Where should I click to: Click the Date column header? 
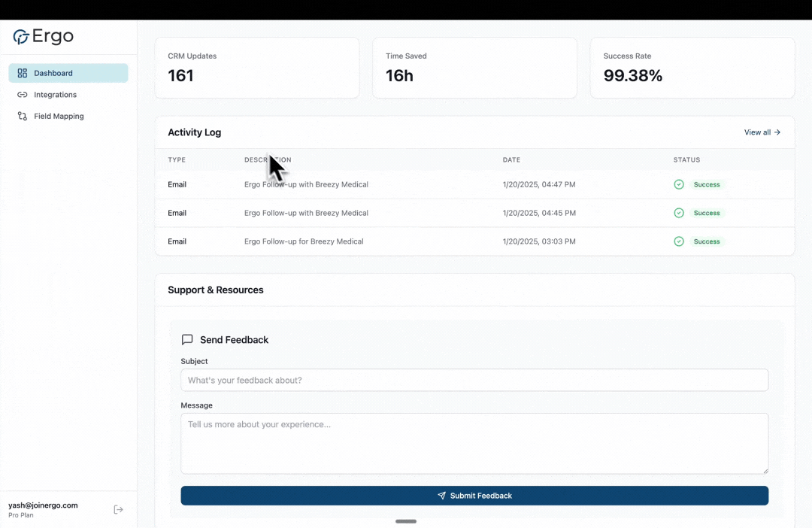coord(511,159)
